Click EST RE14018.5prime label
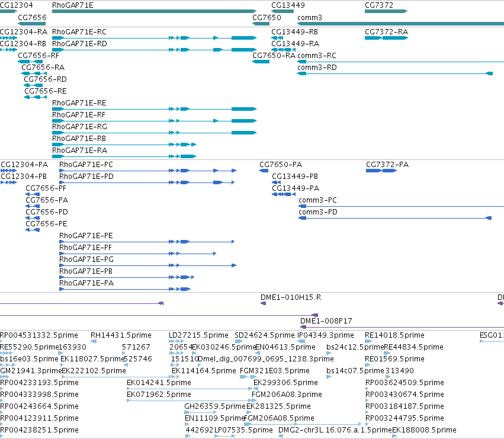Image resolution: width=504 pixels, height=439 pixels. click(394, 335)
